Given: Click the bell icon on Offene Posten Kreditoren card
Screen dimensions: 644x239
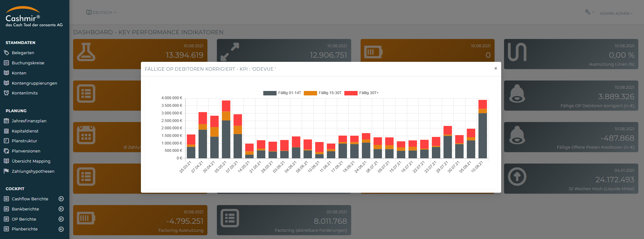Looking at the screenshot, I should [x=517, y=135].
